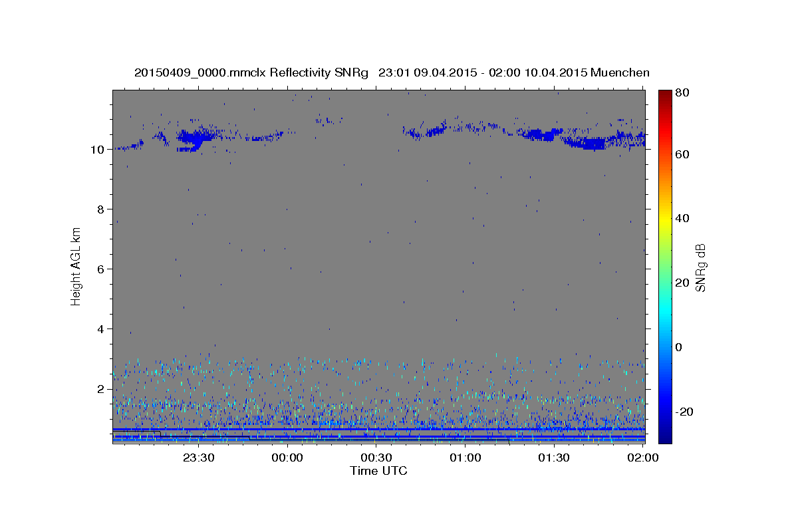Screen dimensions: 798x532
Task: Click the 01:30 time tick label
Action: (554, 458)
